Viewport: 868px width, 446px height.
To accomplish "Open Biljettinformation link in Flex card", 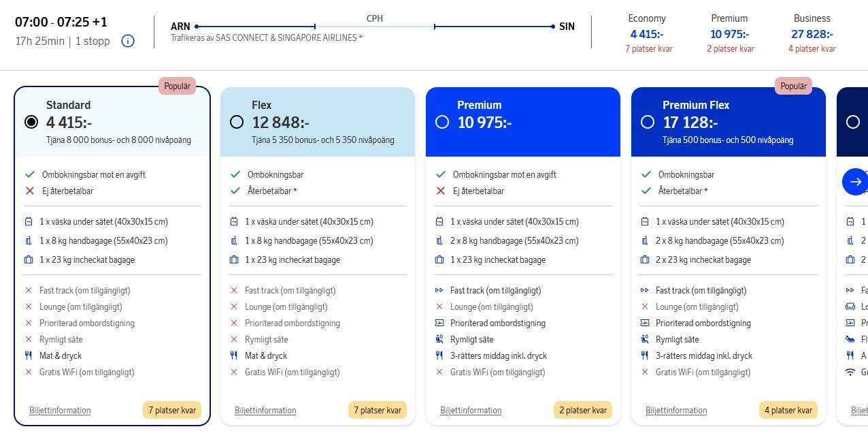I will tap(265, 410).
